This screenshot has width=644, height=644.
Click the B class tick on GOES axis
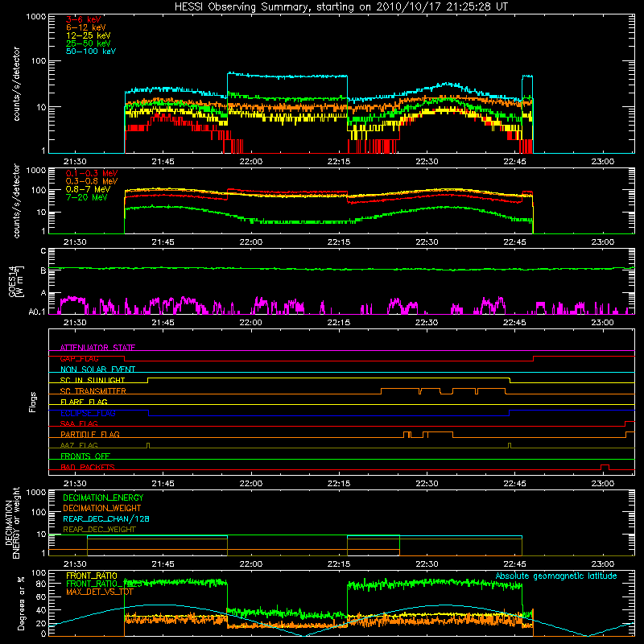(x=43, y=270)
